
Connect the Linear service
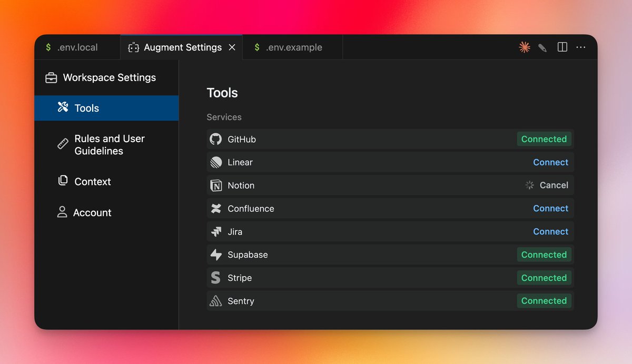click(x=550, y=162)
